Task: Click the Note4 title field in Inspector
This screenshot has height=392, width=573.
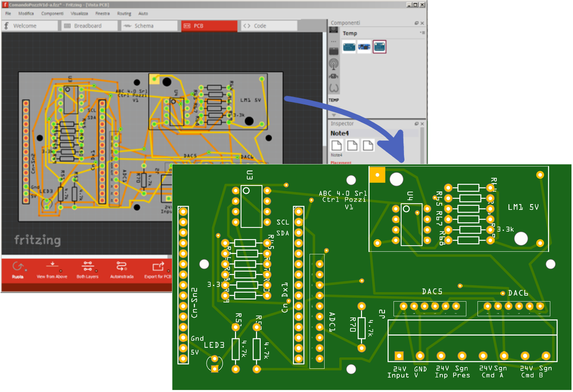Action: 374,133
